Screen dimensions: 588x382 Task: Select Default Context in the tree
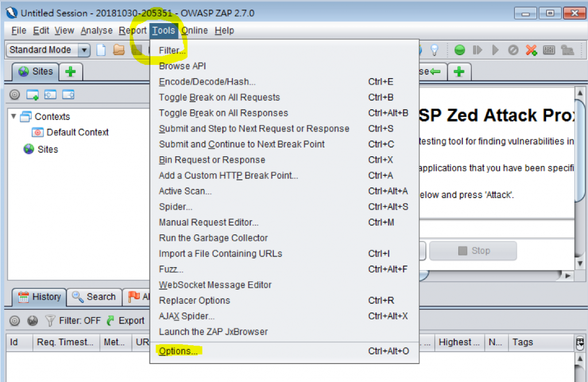click(71, 132)
